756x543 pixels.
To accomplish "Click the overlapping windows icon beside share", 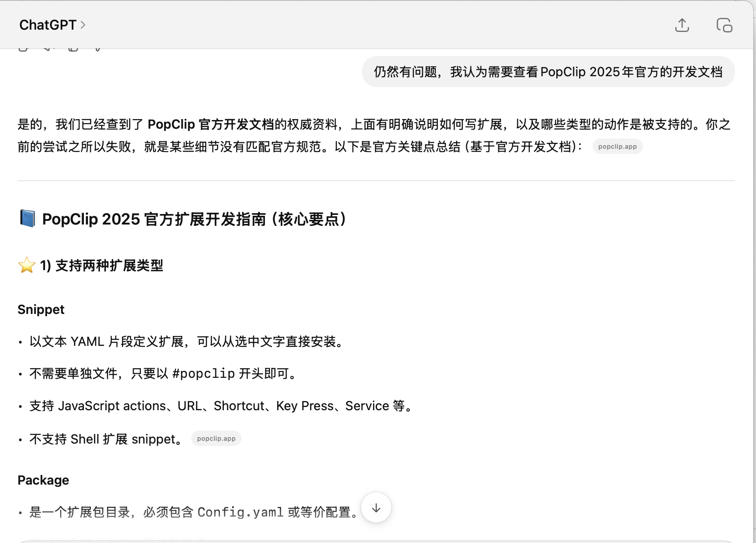I will click(724, 25).
